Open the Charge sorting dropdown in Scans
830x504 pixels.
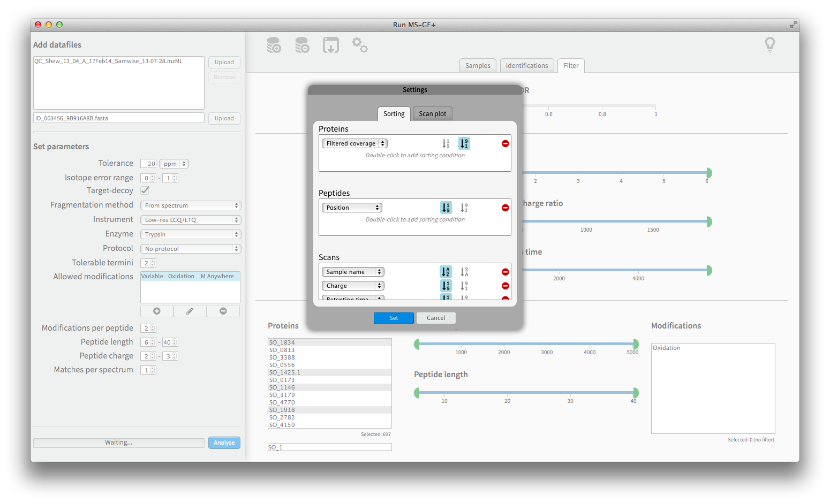[353, 286]
